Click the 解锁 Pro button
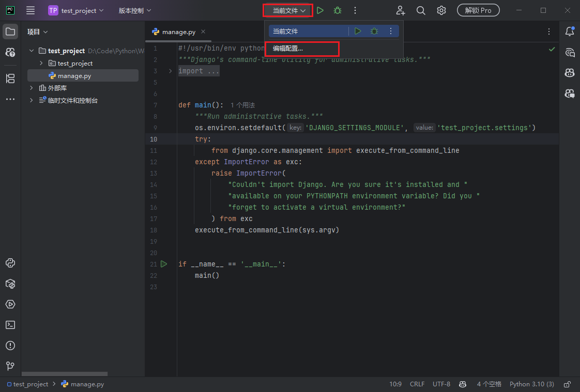580x392 pixels. pos(478,10)
